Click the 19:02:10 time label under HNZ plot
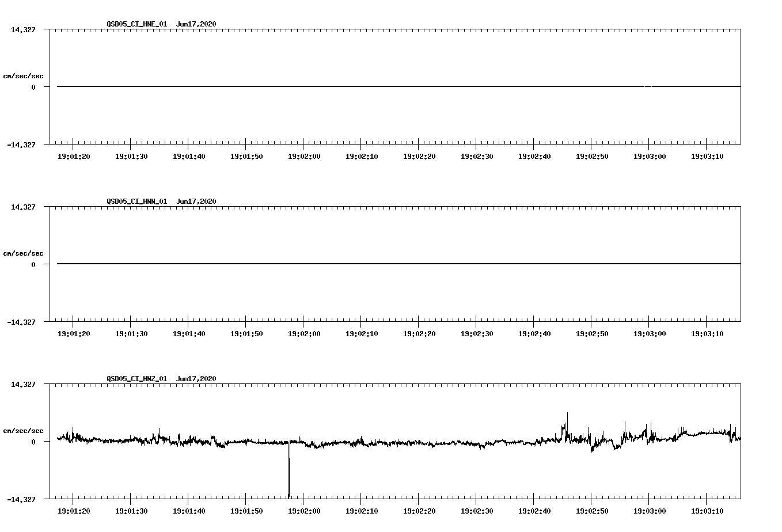Viewport: 782px width, 532px height. click(x=362, y=511)
